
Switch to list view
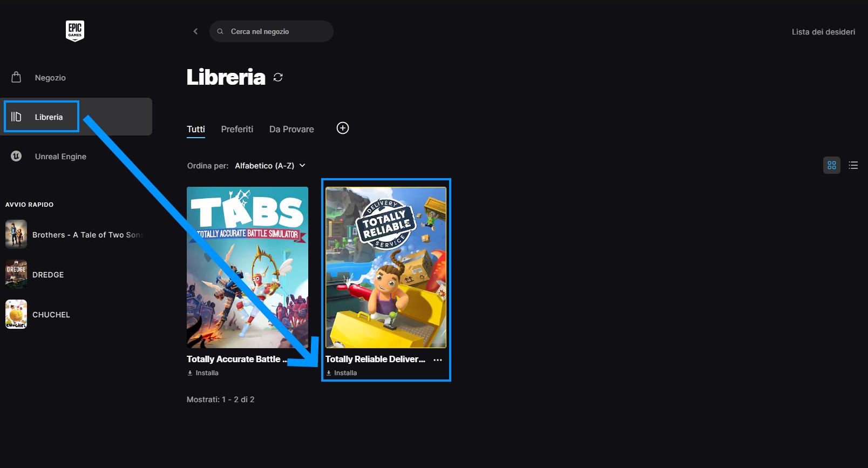[x=853, y=165]
